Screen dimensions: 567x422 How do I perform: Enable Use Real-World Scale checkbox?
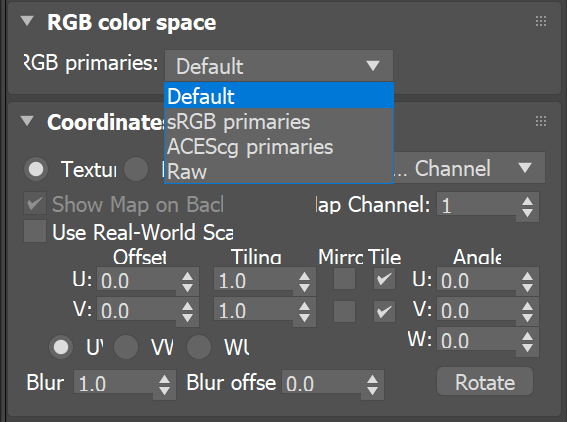coord(35,231)
